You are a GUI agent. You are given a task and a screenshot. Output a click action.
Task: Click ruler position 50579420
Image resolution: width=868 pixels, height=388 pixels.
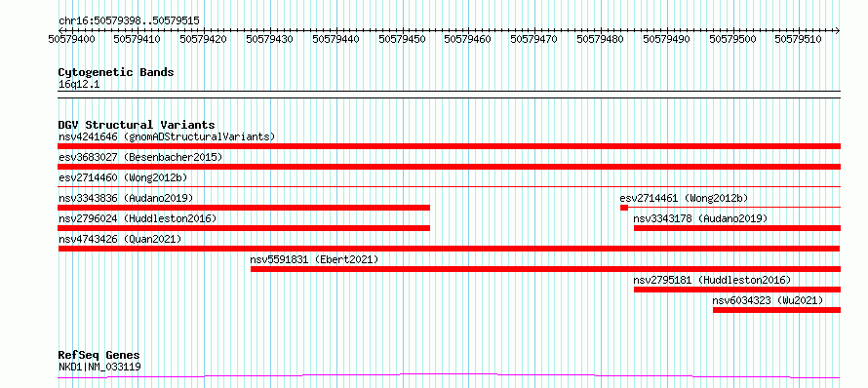(204, 39)
